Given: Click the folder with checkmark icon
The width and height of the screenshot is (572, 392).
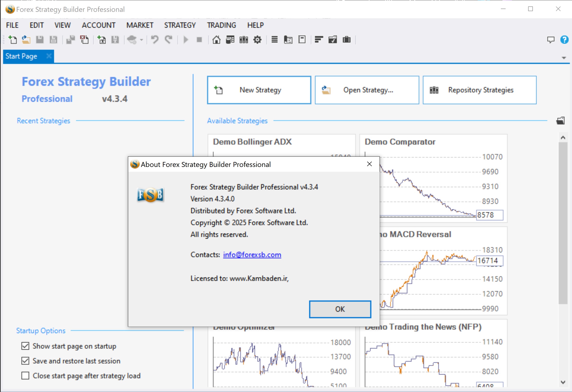Looking at the screenshot, I should point(332,40).
